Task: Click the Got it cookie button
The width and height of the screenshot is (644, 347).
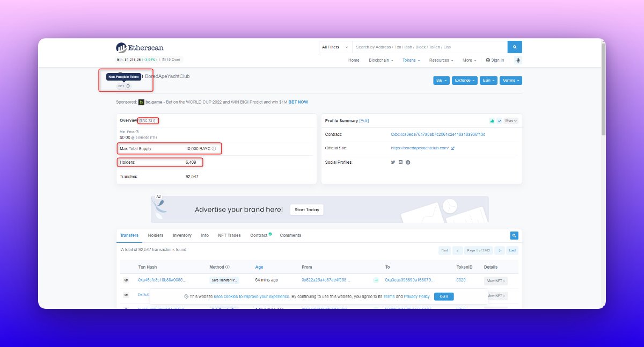Action: pyautogui.click(x=444, y=297)
